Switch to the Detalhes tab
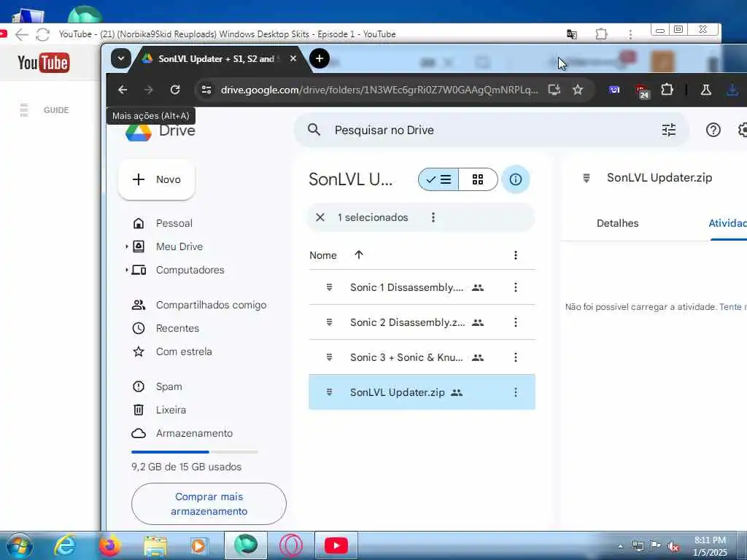 617,223
